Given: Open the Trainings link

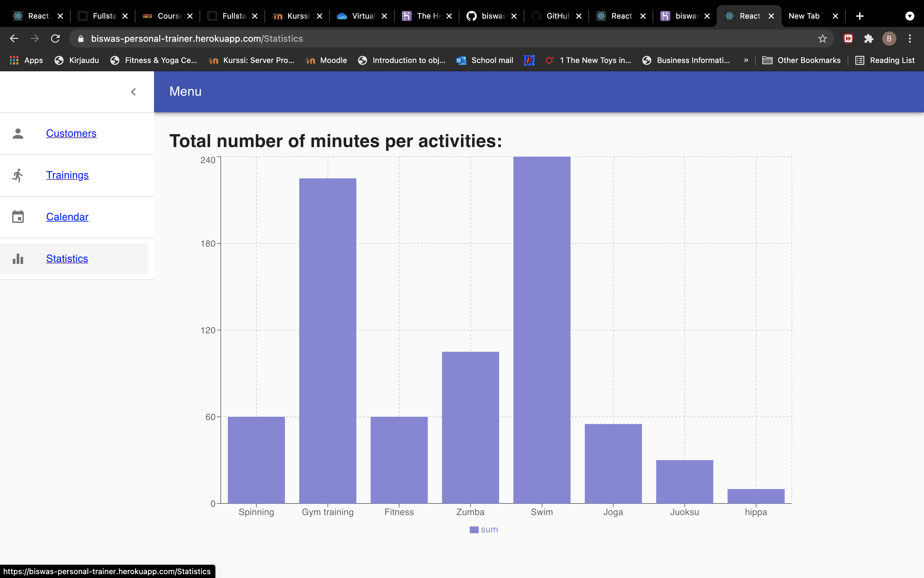Looking at the screenshot, I should [x=68, y=175].
